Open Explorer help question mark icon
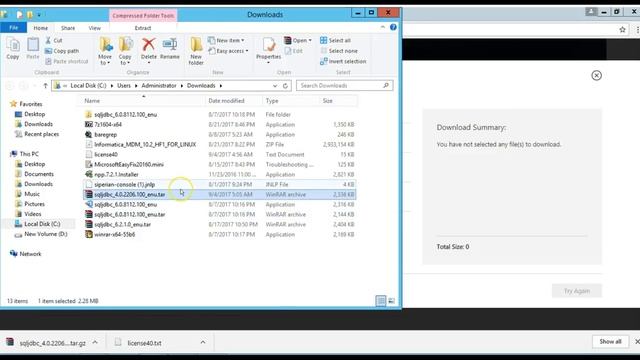640x360 pixels. [393, 27]
